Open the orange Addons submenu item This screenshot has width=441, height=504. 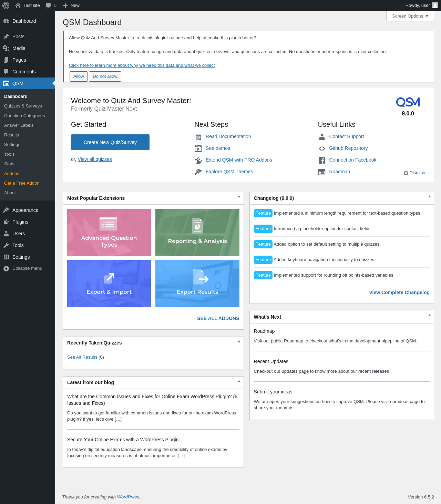12,174
